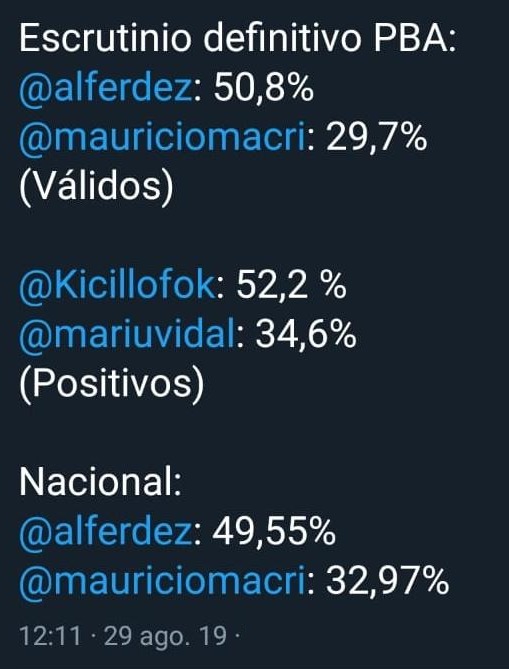Open the @mauriciomacri mention beside 32,97%
Screen dimensions: 509x669
(x=163, y=581)
